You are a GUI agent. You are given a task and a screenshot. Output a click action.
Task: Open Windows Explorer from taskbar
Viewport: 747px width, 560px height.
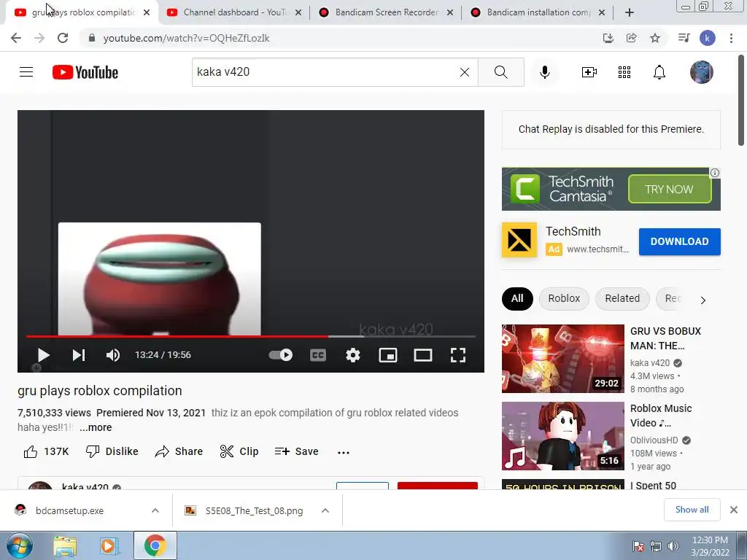[65, 545]
